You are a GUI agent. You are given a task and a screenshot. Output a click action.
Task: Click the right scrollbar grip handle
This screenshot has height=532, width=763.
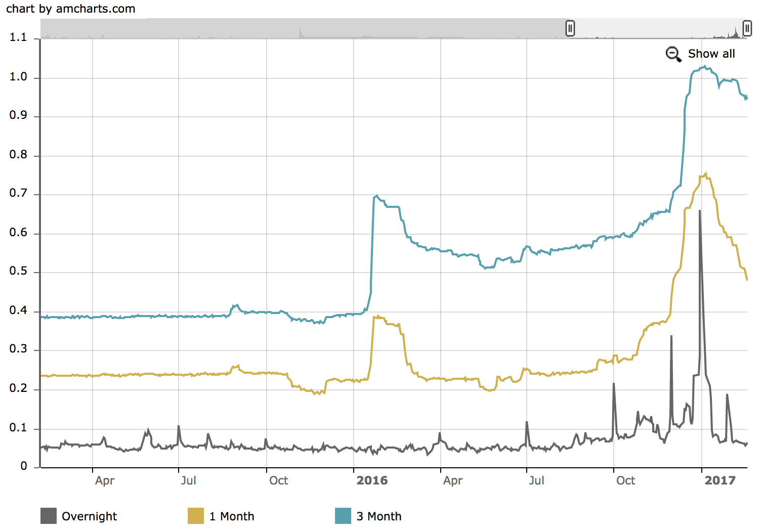click(747, 28)
